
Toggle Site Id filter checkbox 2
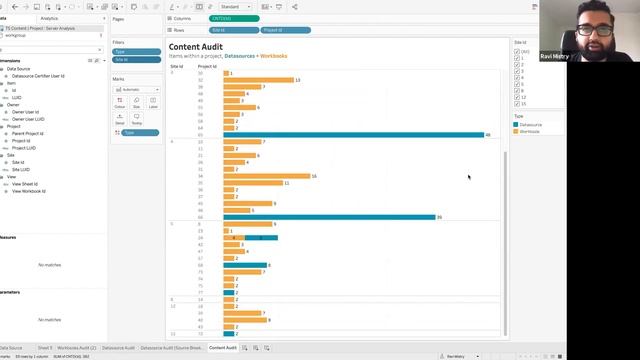click(517, 65)
